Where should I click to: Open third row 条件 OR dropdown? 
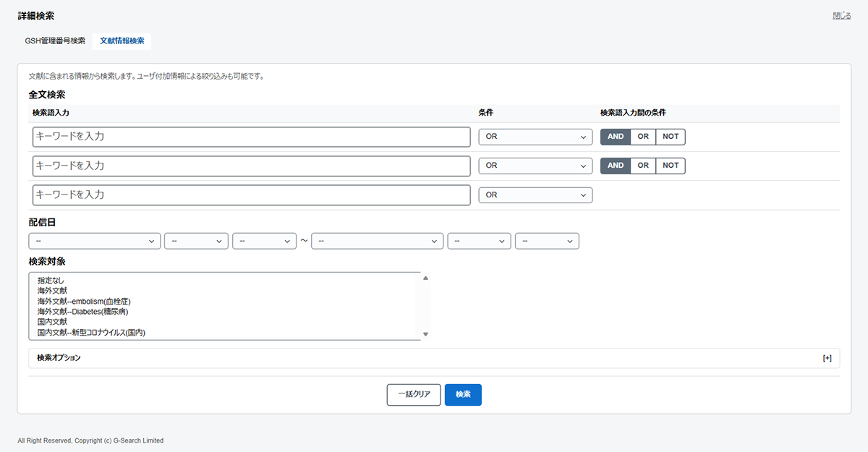(535, 195)
